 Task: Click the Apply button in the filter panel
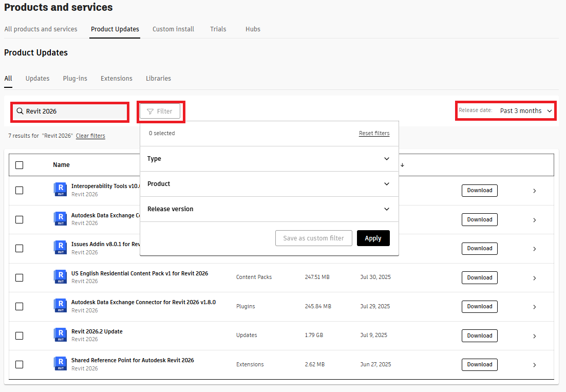[x=373, y=238]
